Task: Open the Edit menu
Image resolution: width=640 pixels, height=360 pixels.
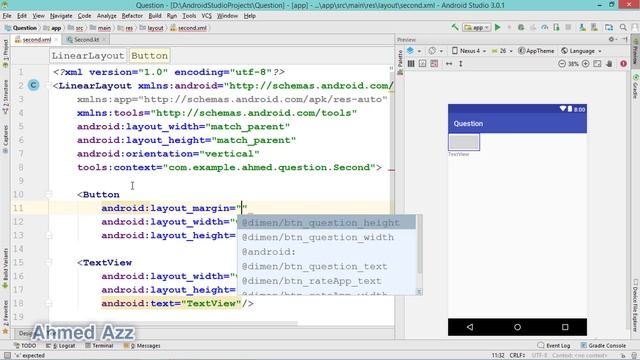Action: pyautogui.click(x=22, y=16)
